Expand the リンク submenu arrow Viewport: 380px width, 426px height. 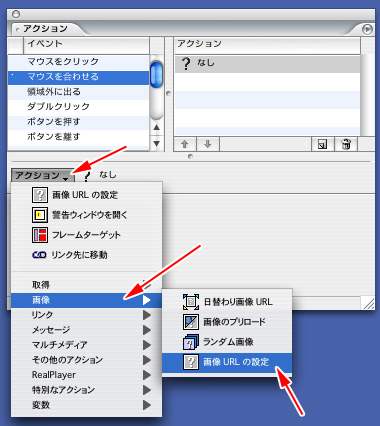point(147,315)
